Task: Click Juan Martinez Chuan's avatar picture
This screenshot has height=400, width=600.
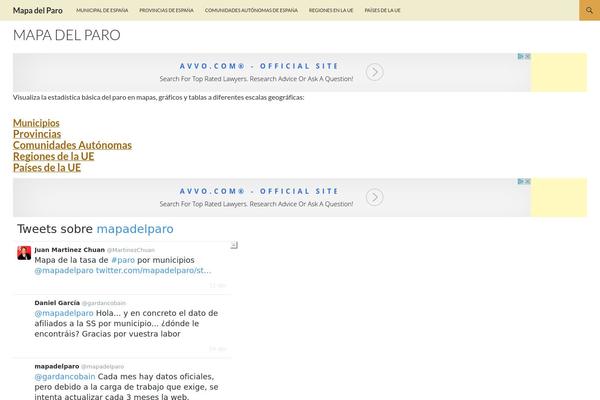Action: [24, 253]
